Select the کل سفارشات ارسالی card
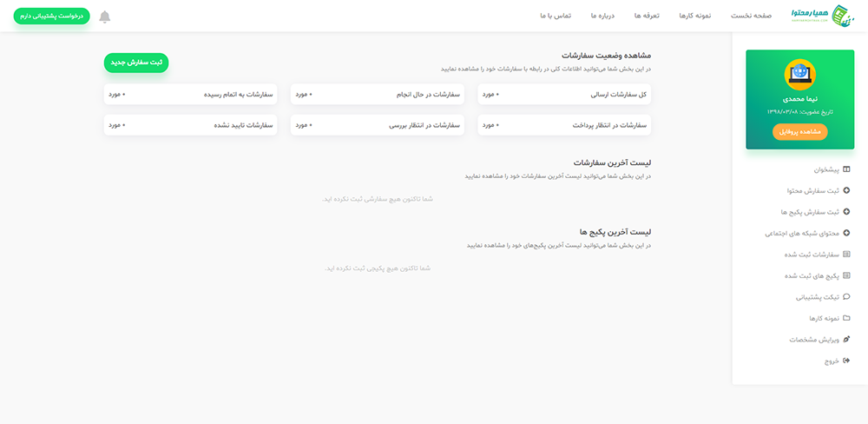This screenshot has height=424, width=868. (x=564, y=94)
